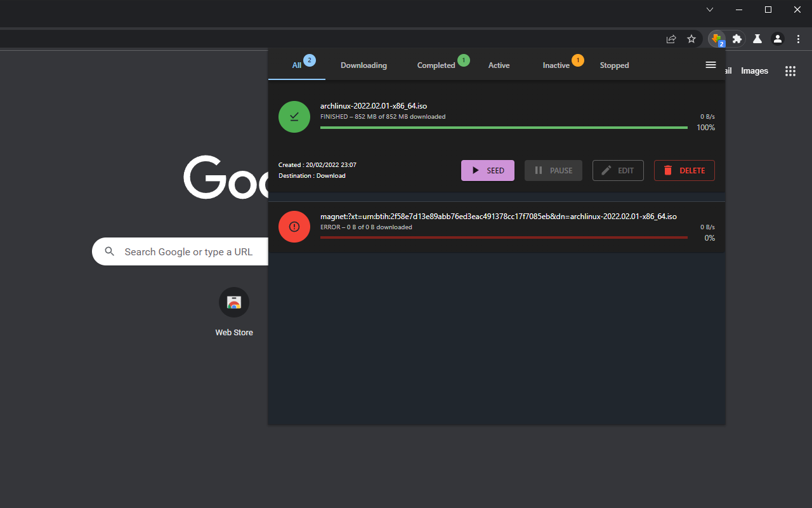Click the share page icon

click(x=671, y=39)
